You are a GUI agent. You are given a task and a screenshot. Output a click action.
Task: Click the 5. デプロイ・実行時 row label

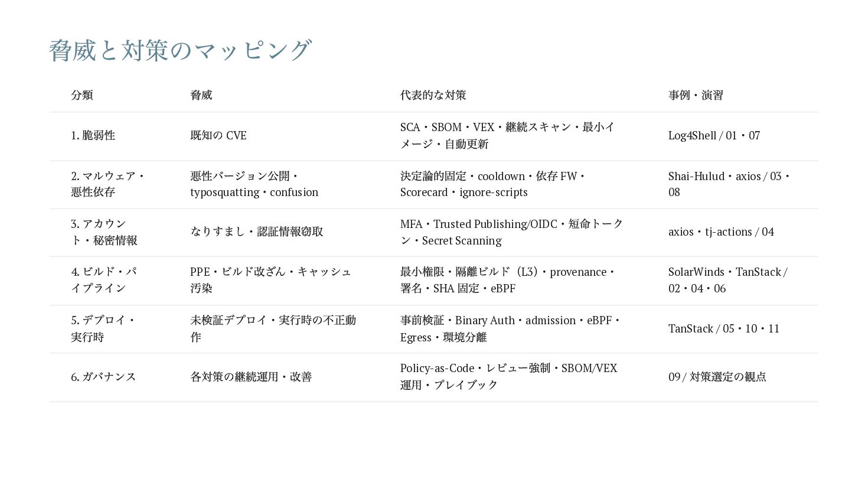point(104,328)
